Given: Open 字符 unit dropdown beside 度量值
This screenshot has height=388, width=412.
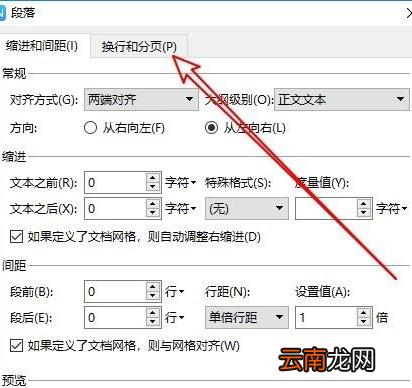Looking at the screenshot, I should click(391, 209).
